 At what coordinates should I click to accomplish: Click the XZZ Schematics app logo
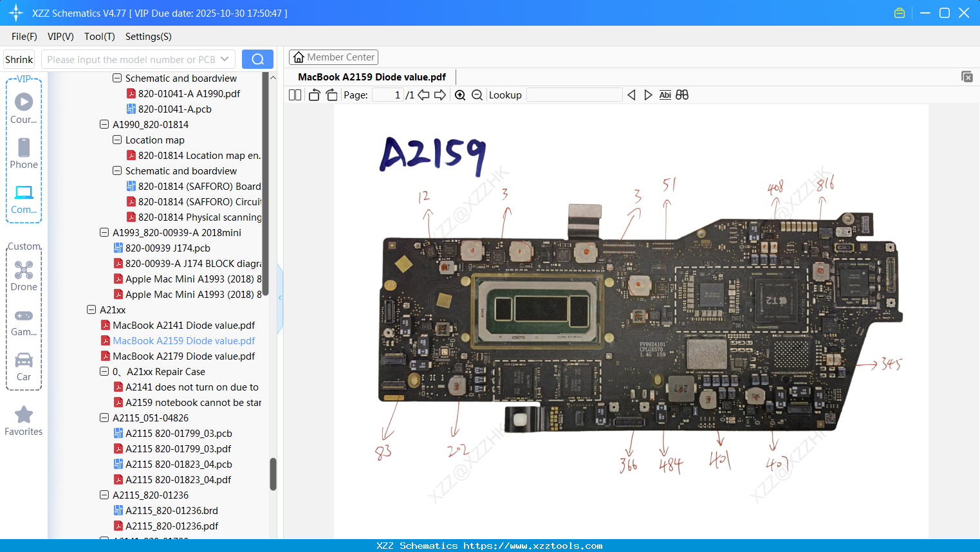(x=16, y=13)
